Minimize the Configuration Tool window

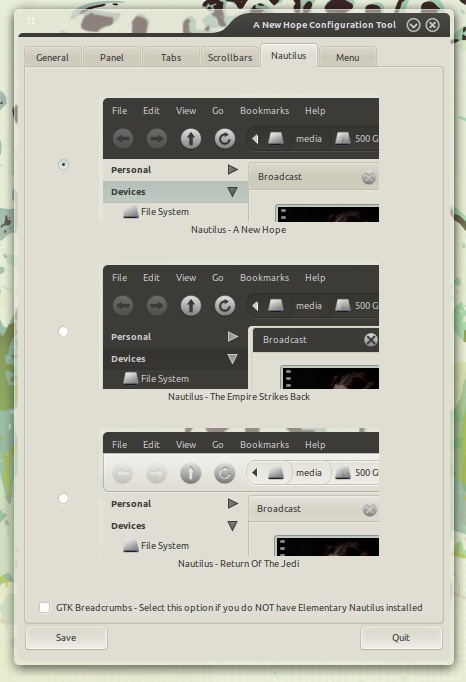(x=413, y=25)
